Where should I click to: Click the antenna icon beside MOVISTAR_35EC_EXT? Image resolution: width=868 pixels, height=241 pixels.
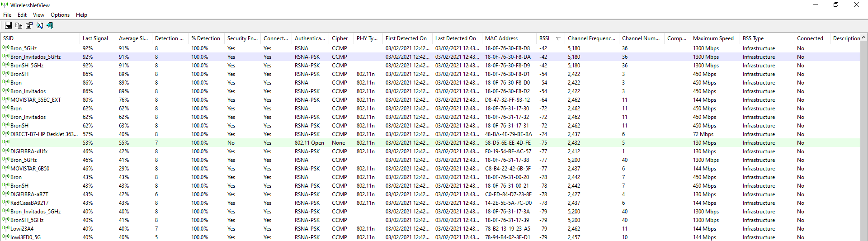coord(6,99)
